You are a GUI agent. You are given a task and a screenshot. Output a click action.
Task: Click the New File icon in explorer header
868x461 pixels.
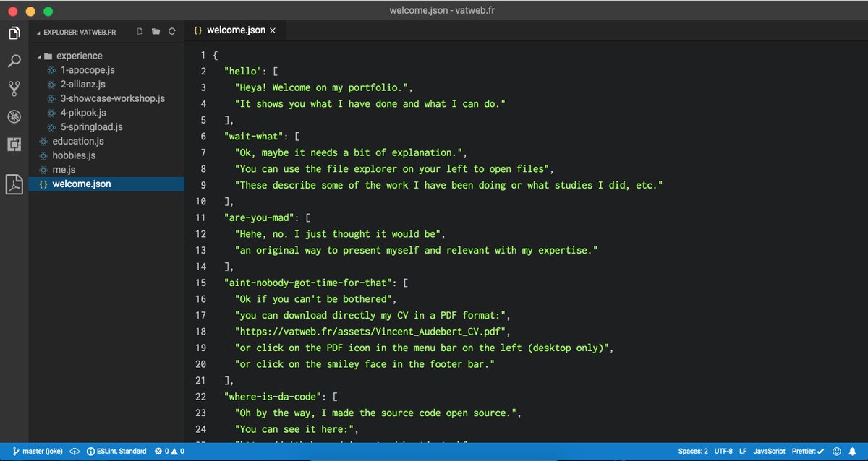(x=139, y=31)
